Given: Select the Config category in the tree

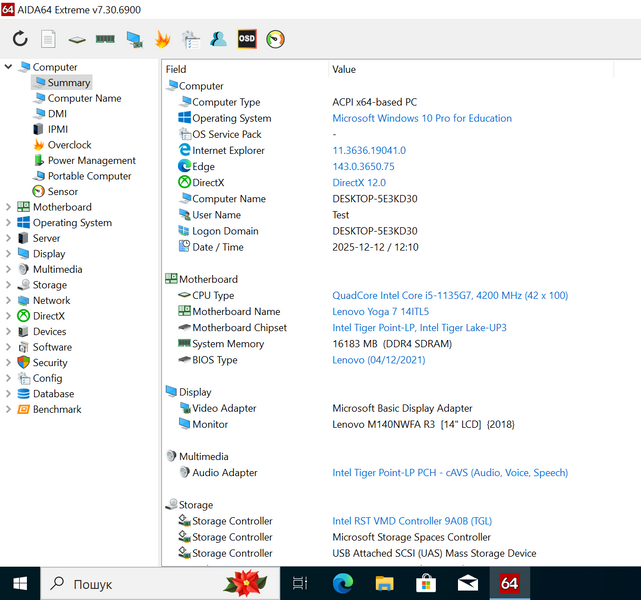Looking at the screenshot, I should [x=47, y=378].
